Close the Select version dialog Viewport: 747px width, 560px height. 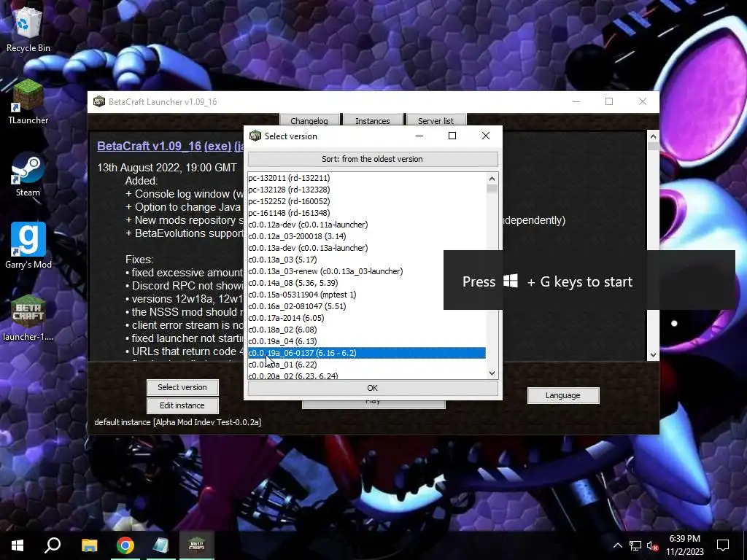[485, 136]
